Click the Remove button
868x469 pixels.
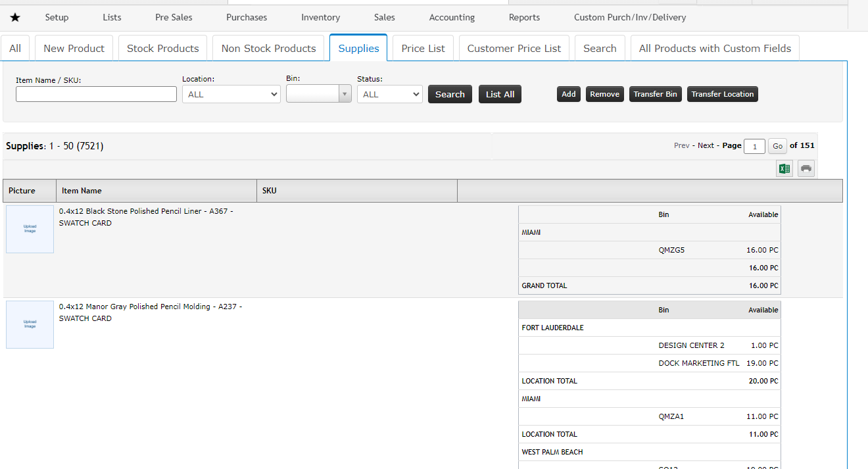pyautogui.click(x=604, y=94)
